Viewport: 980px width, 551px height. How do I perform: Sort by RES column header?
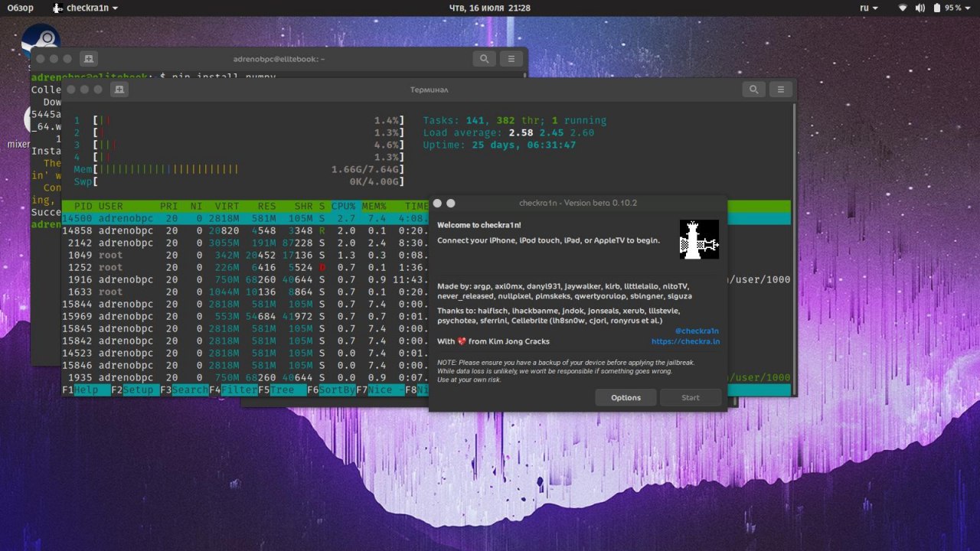click(266, 207)
